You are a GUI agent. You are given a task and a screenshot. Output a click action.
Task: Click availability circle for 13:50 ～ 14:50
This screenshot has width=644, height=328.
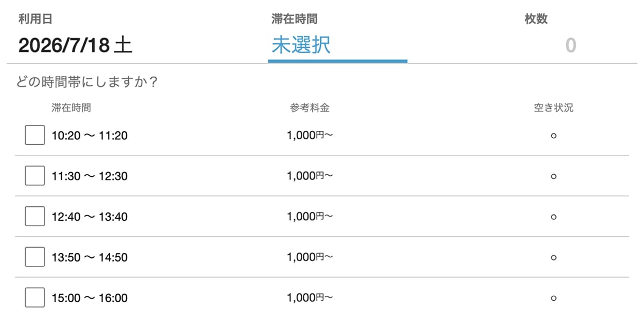(553, 258)
